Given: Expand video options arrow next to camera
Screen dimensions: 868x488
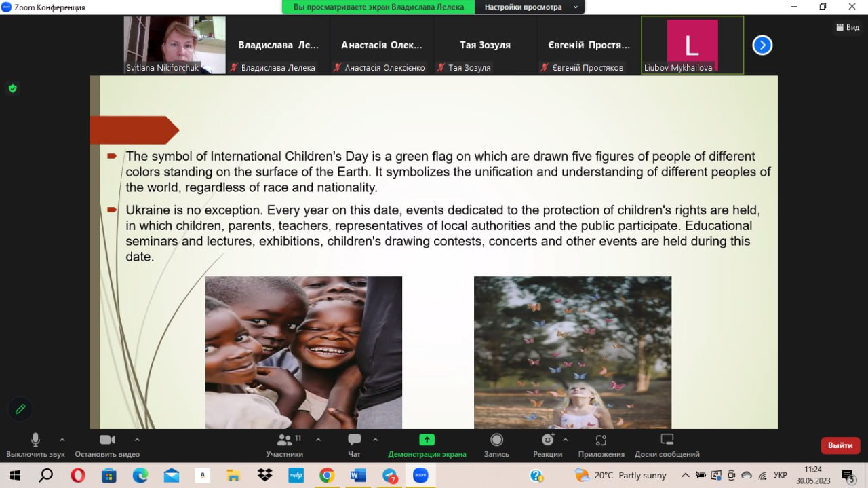Looking at the screenshot, I should coord(137,440).
